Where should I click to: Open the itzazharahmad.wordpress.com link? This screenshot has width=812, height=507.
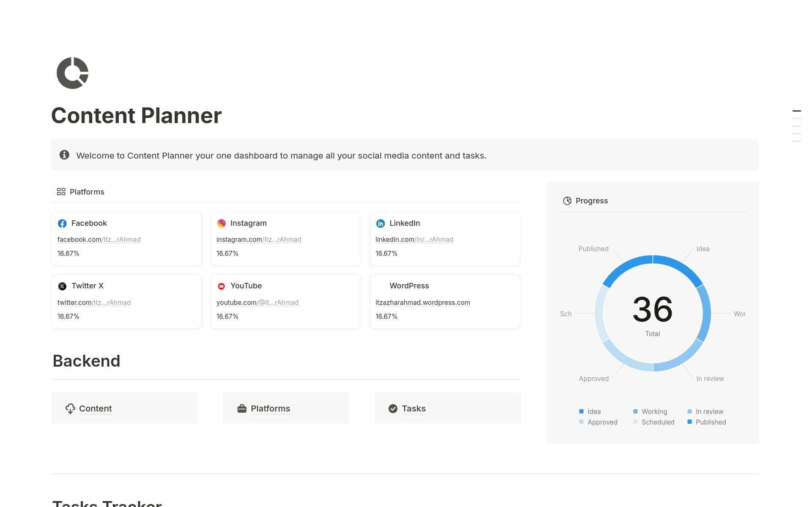point(422,302)
